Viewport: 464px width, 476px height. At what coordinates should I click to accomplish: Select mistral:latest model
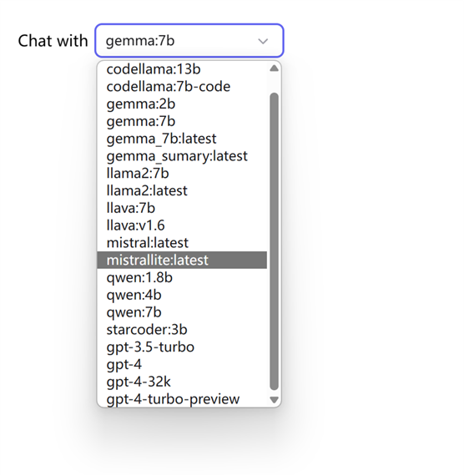tap(182, 242)
